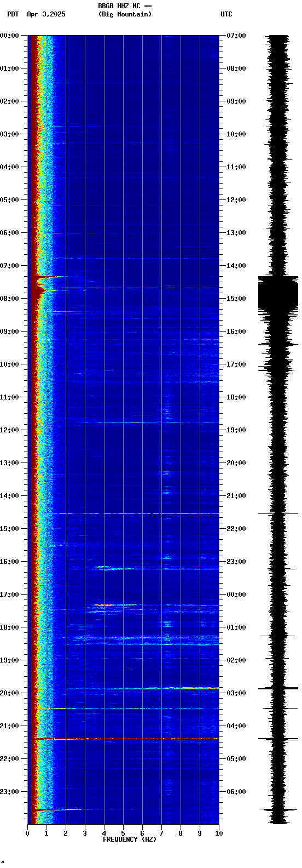The width and height of the screenshot is (302, 868).
Task: Select the '05:00' PDT time label
Action: click(x=9, y=200)
